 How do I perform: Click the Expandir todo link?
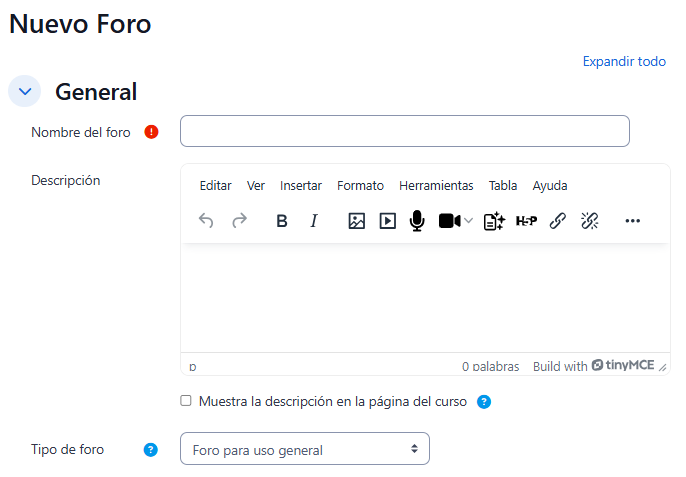[x=624, y=61]
